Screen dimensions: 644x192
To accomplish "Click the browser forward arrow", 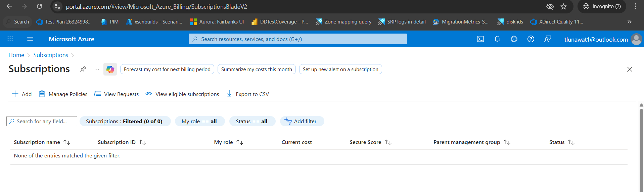I will (x=24, y=6).
